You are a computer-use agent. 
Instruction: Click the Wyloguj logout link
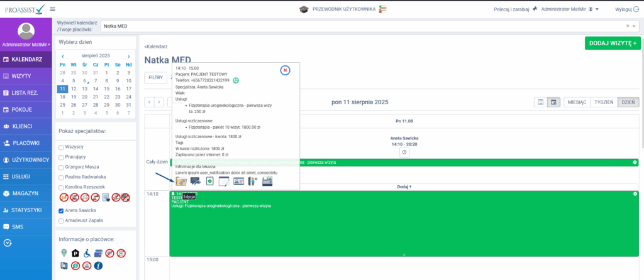[x=625, y=9]
